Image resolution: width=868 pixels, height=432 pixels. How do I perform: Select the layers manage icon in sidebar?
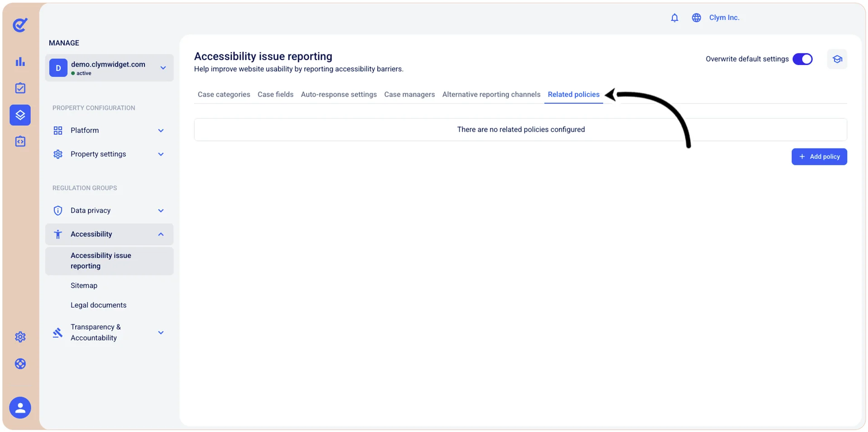[20, 115]
